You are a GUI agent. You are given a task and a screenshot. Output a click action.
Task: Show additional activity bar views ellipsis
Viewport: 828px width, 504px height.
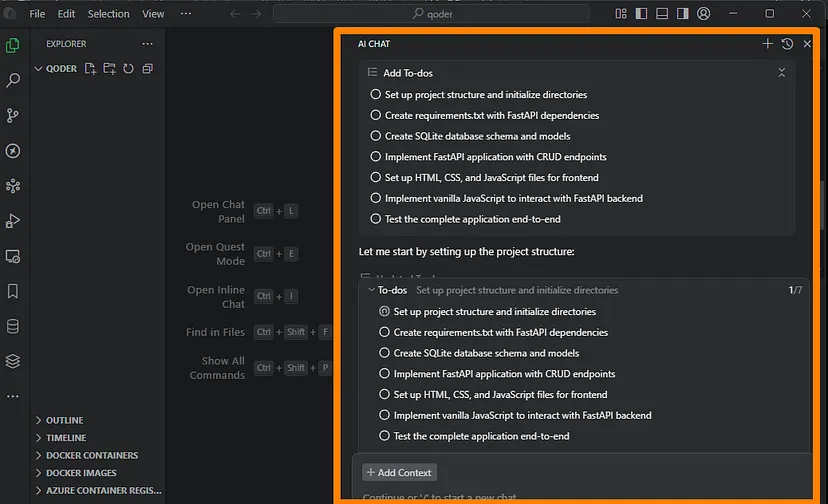[13, 396]
